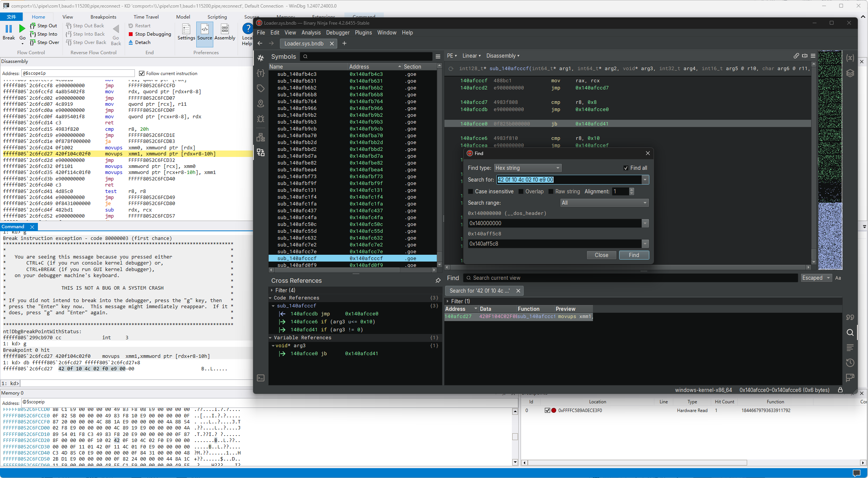Enable the Case insensitive option

tap(471, 191)
